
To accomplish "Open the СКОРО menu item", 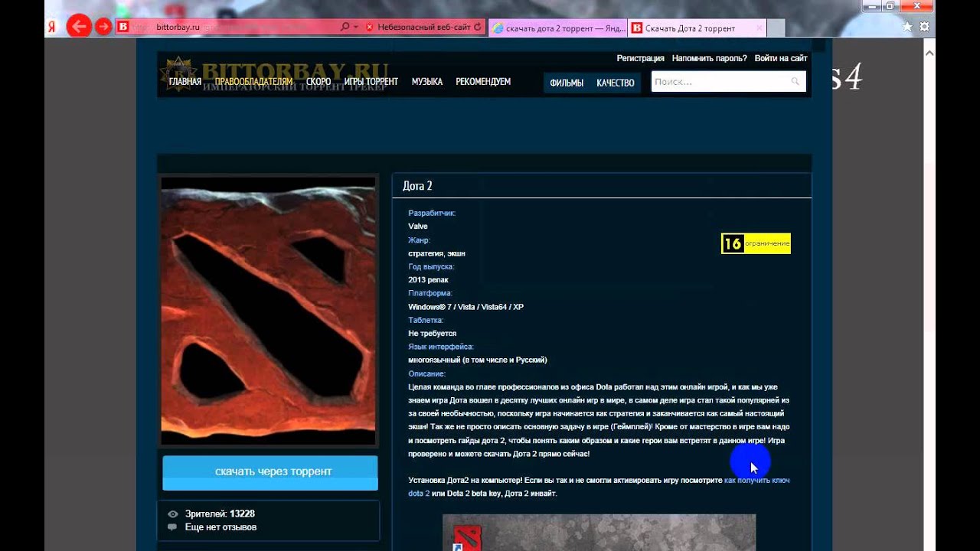I will [318, 82].
